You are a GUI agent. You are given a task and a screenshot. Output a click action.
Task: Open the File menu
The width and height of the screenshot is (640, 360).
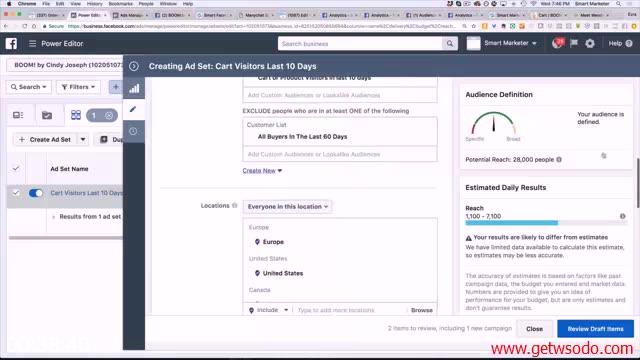pyautogui.click(x=46, y=4)
